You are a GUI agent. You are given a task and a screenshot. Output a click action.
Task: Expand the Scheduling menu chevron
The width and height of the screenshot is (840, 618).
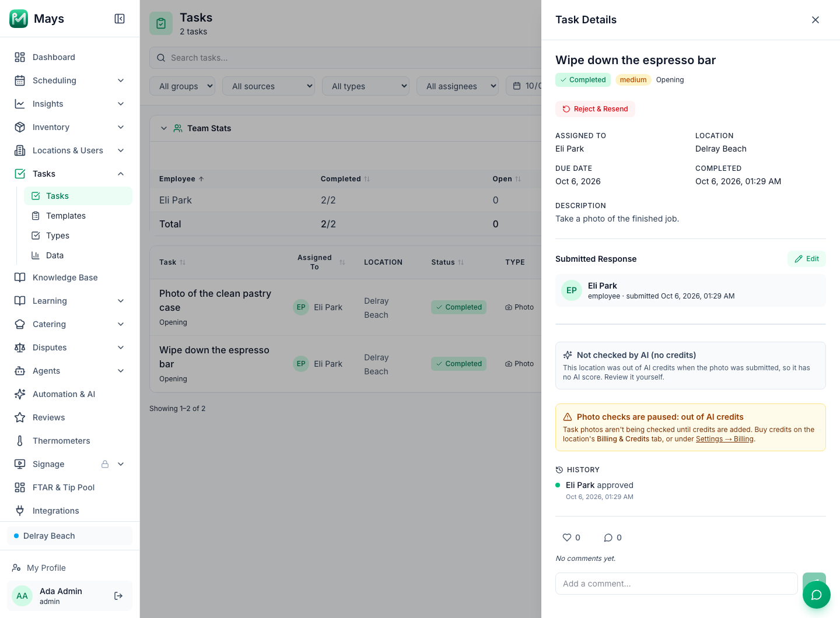[x=121, y=80]
